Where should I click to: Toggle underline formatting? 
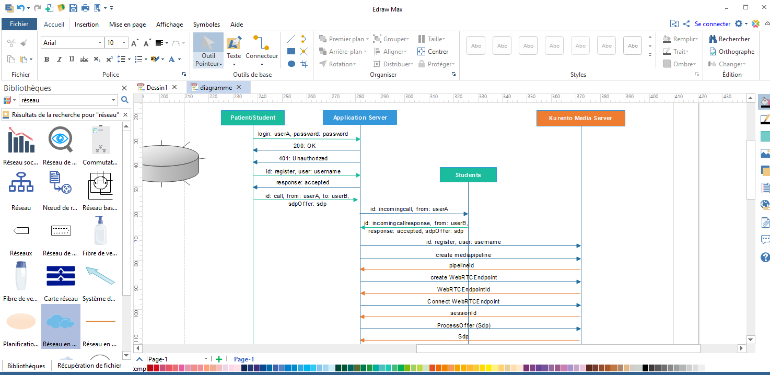72,59
